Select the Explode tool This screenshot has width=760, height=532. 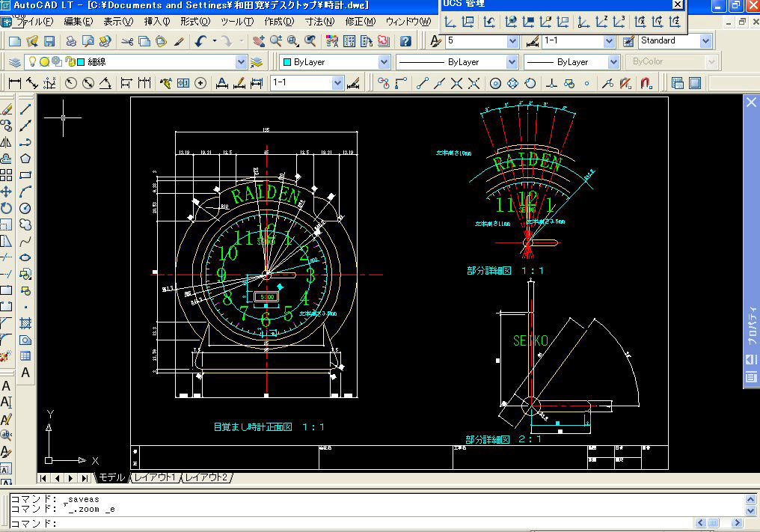5,356
